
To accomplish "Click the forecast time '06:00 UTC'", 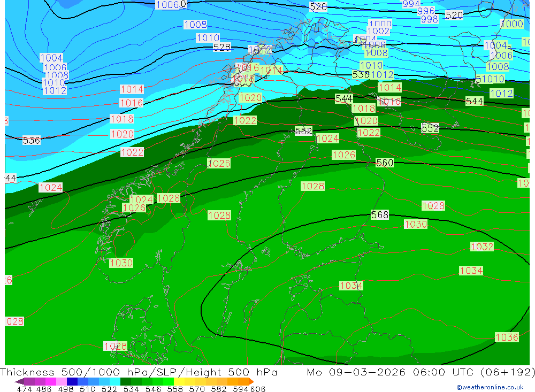I will (x=443, y=372).
